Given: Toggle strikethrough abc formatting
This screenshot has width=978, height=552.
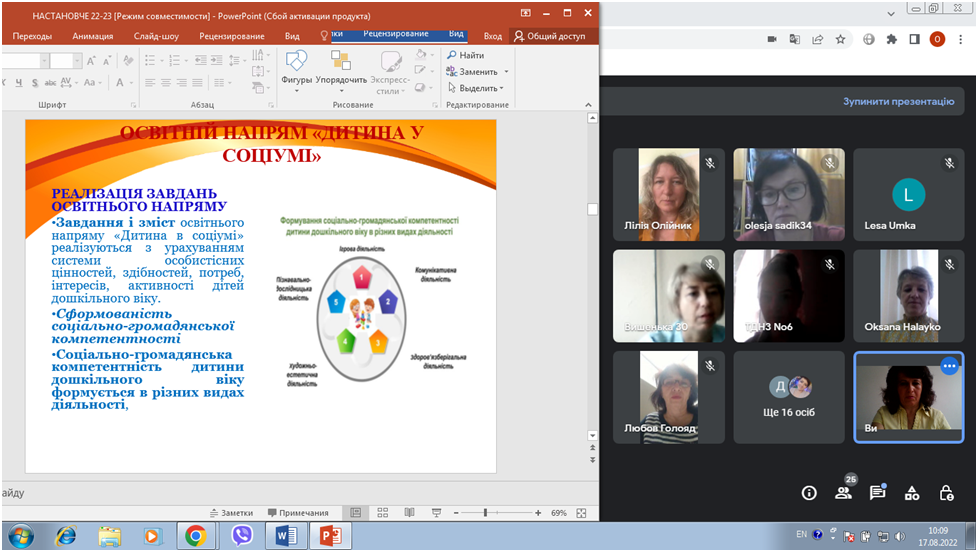Looking at the screenshot, I should click(50, 82).
